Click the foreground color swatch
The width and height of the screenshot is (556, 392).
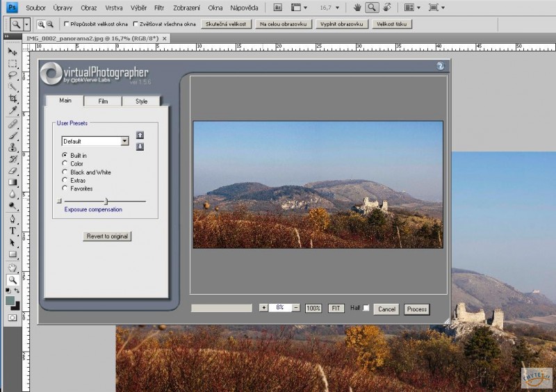tap(10, 301)
